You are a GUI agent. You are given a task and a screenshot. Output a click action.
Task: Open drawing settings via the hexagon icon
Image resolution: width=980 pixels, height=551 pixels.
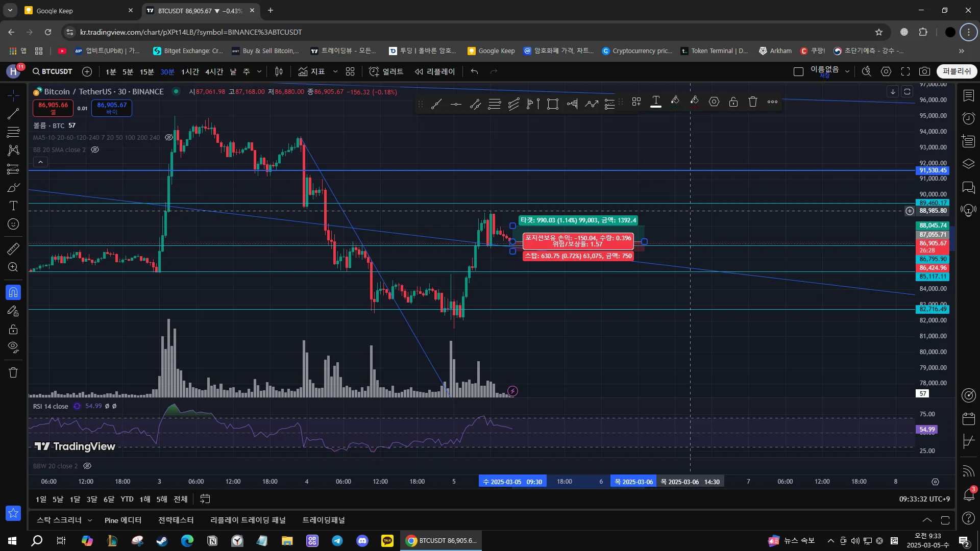tap(714, 102)
